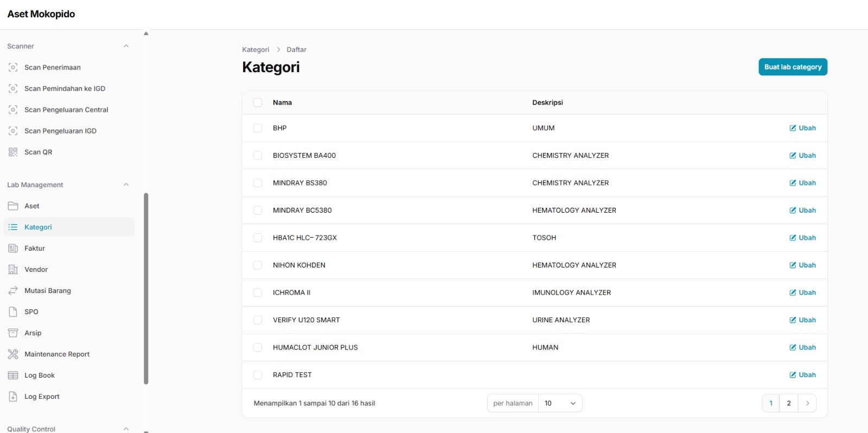Click the Vendor building icon

[13, 270]
